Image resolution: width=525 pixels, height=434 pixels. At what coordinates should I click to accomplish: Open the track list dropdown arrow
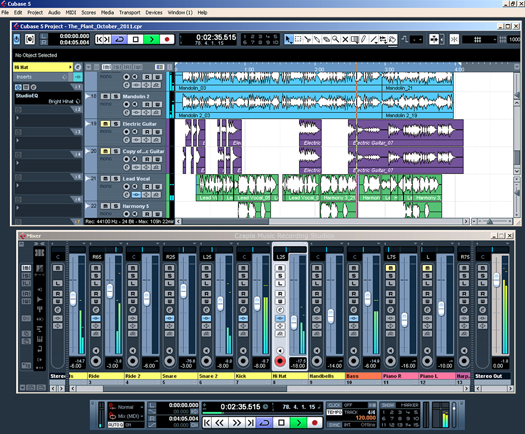pyautogui.click(x=88, y=67)
